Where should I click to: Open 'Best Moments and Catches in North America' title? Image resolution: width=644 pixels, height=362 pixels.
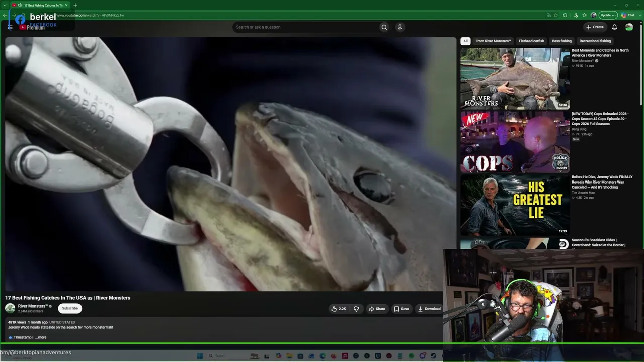600,53
